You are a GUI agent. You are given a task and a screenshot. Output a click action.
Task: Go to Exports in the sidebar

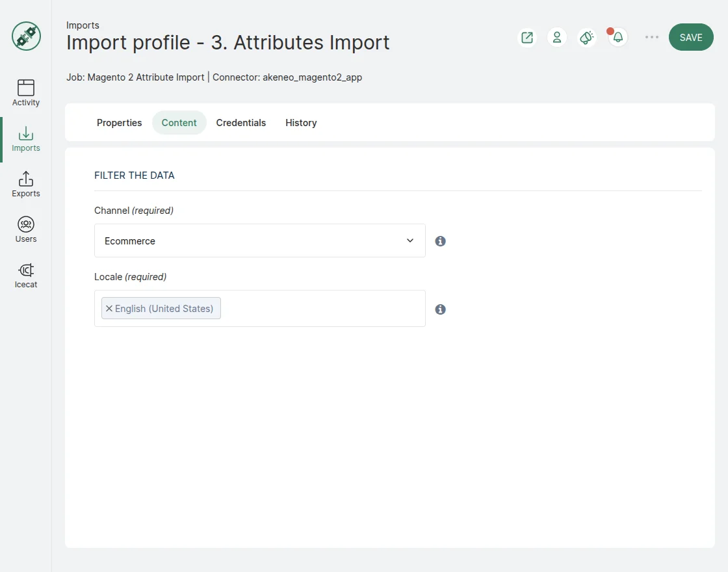pyautogui.click(x=26, y=184)
